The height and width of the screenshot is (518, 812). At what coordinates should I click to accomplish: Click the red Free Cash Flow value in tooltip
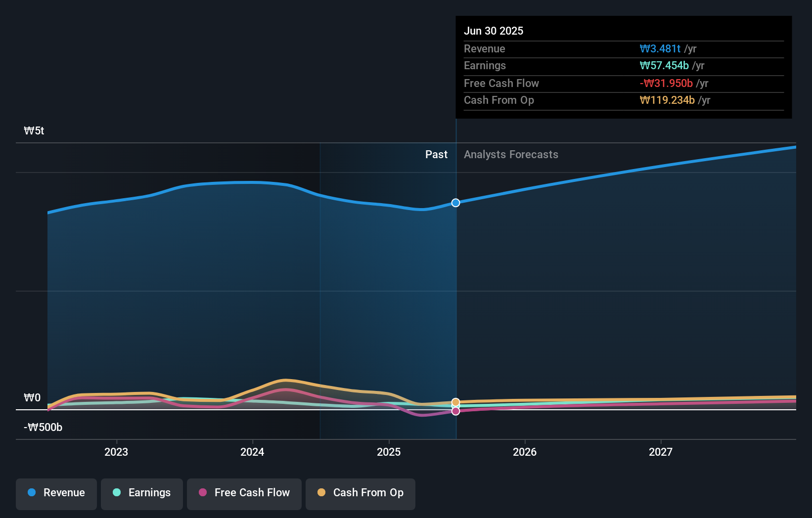coord(667,84)
